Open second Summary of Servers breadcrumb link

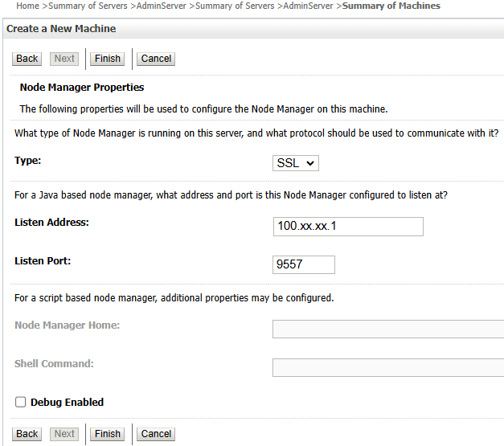pos(235,6)
